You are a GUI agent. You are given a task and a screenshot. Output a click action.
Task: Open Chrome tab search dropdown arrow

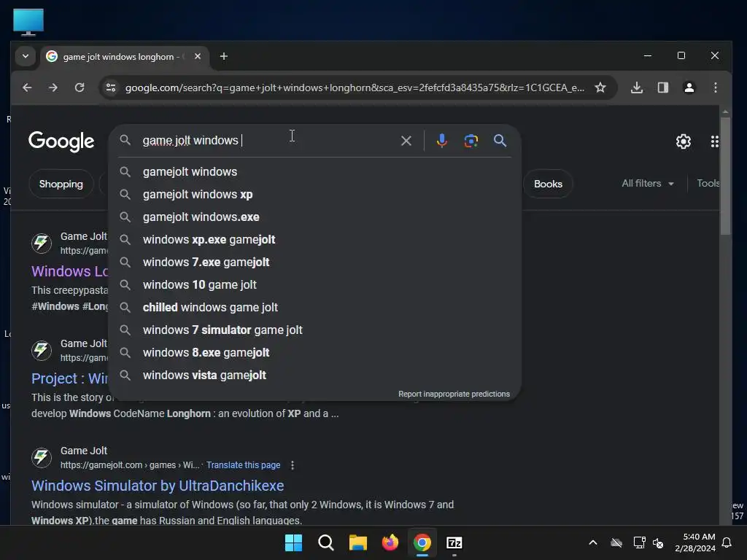(26, 56)
